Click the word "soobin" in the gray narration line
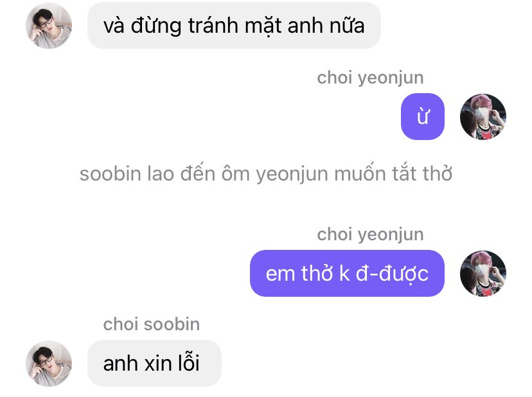Image resolution: width=532 pixels, height=397 pixels. [111, 173]
